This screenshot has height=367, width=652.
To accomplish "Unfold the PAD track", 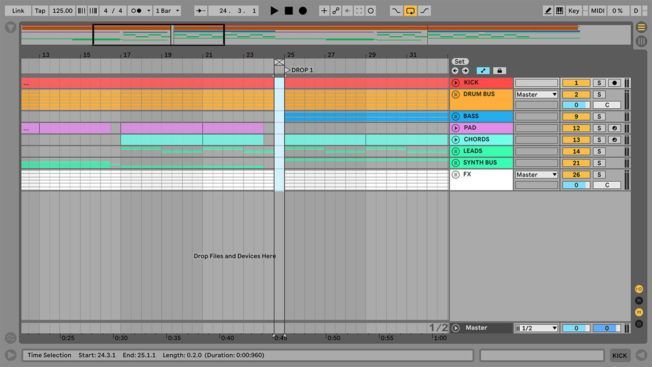I will (x=456, y=128).
